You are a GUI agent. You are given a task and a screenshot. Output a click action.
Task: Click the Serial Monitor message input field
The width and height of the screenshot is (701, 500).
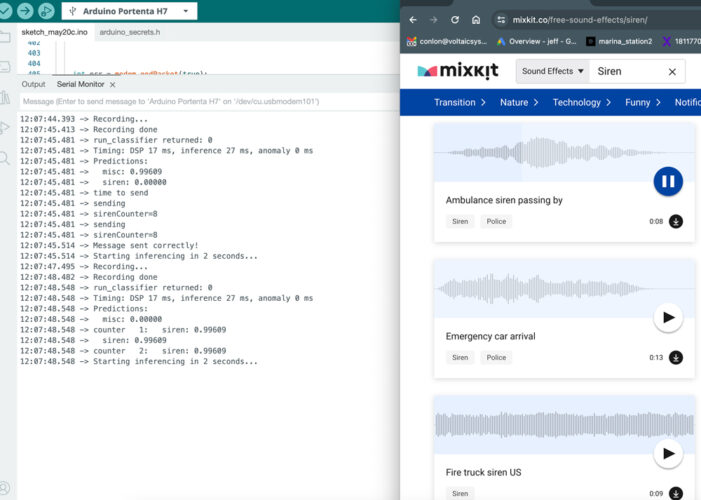coord(200,102)
